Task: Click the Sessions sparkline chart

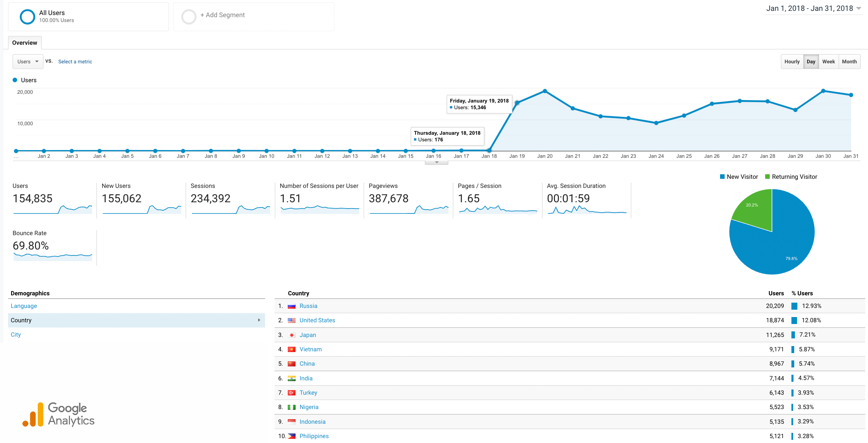Action: [231, 209]
